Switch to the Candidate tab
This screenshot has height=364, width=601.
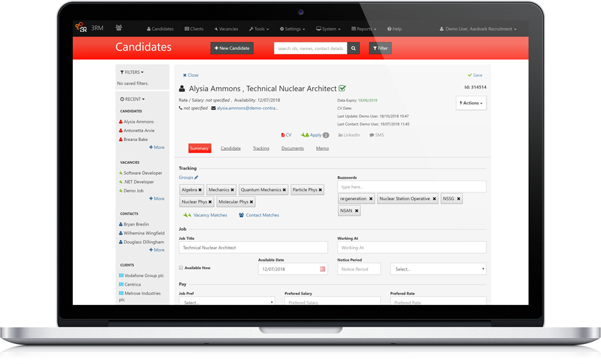(x=231, y=148)
